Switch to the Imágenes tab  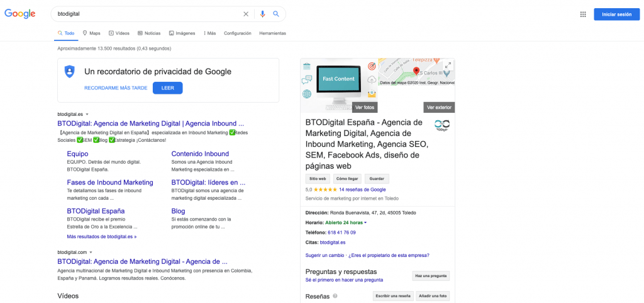coord(182,33)
